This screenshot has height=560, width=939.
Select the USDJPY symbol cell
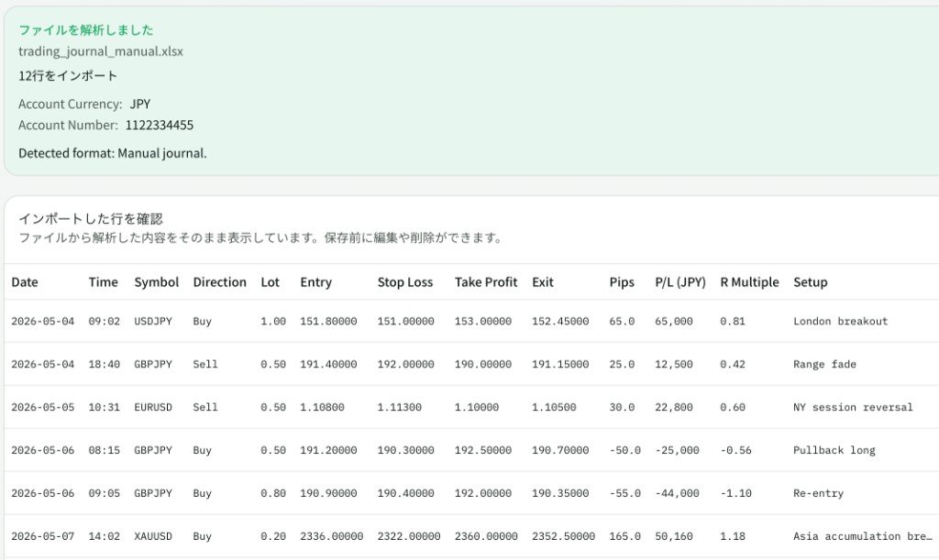point(153,322)
